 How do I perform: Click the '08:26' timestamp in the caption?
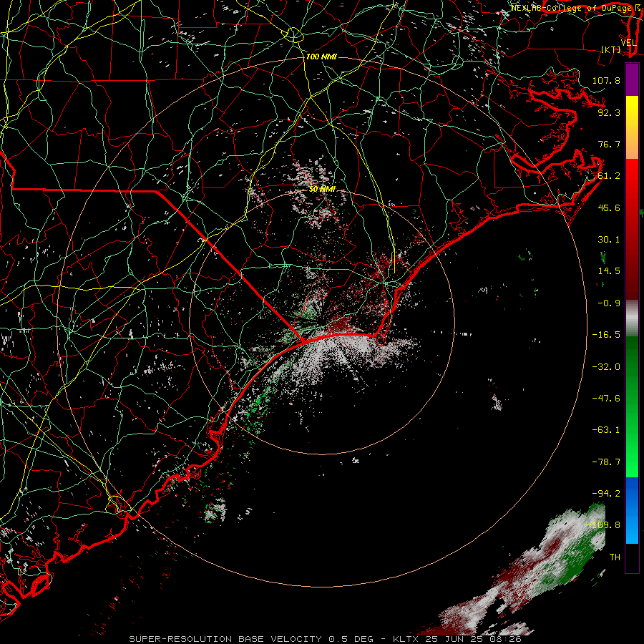pyautogui.click(x=505, y=639)
